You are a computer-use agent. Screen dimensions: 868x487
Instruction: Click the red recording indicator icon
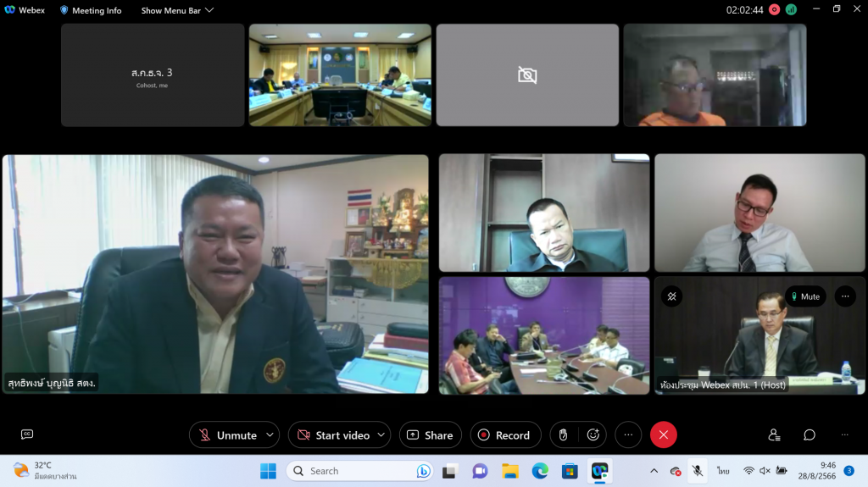point(774,10)
